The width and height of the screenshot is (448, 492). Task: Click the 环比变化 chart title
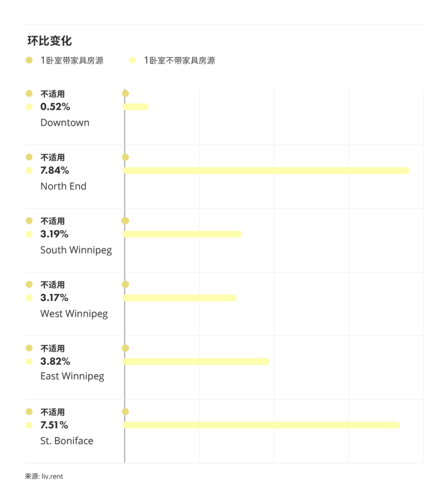click(49, 41)
